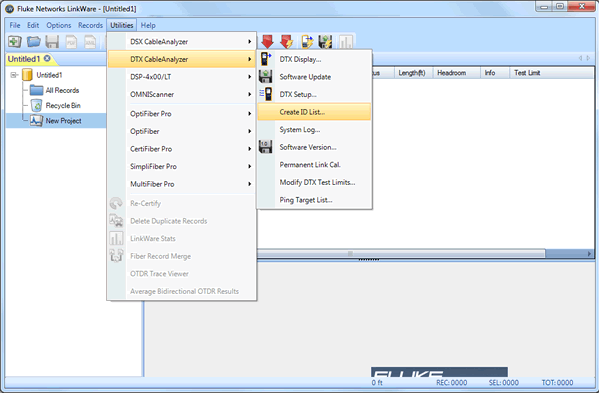Click the tab strip scroll-left arrow
The height and width of the screenshot is (393, 599).
(580, 58)
